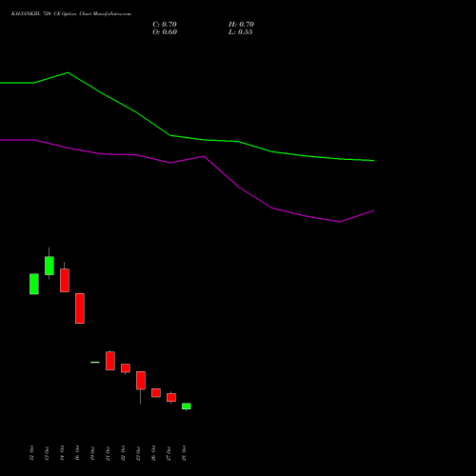Image resolution: width=476 pixels, height=476 pixels.
Task: Select the green candle for 28 Oct
Action: click(x=187, y=407)
